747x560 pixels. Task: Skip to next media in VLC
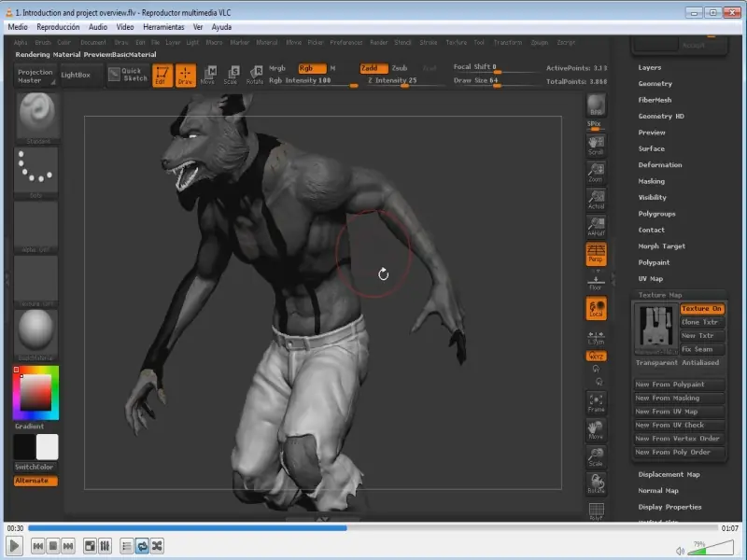point(68,546)
